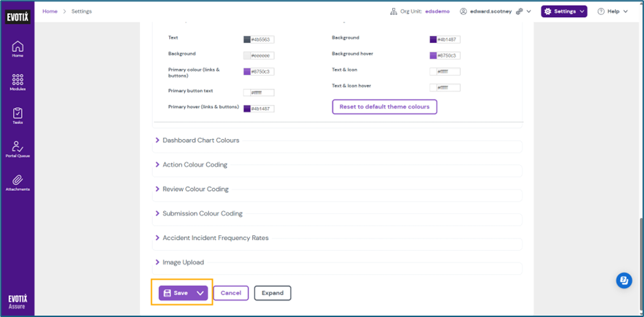Expand Dashboard Chart Colours section
644x317 pixels.
click(201, 140)
